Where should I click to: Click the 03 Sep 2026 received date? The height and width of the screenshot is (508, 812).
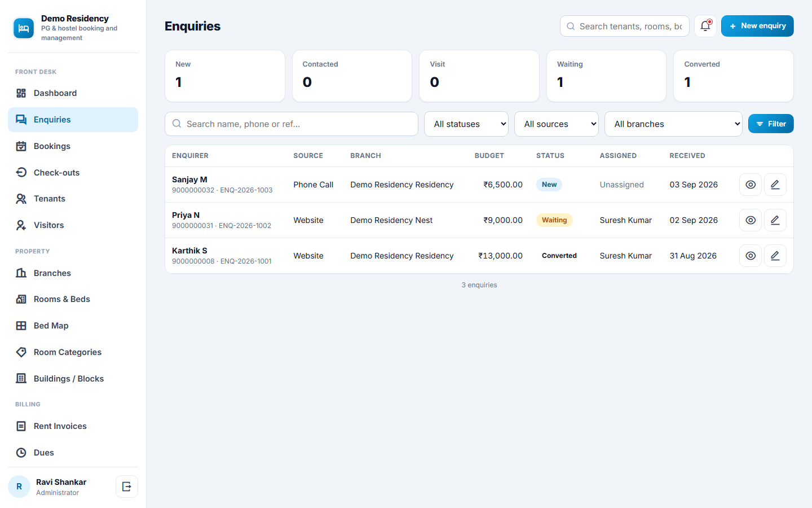tap(694, 185)
